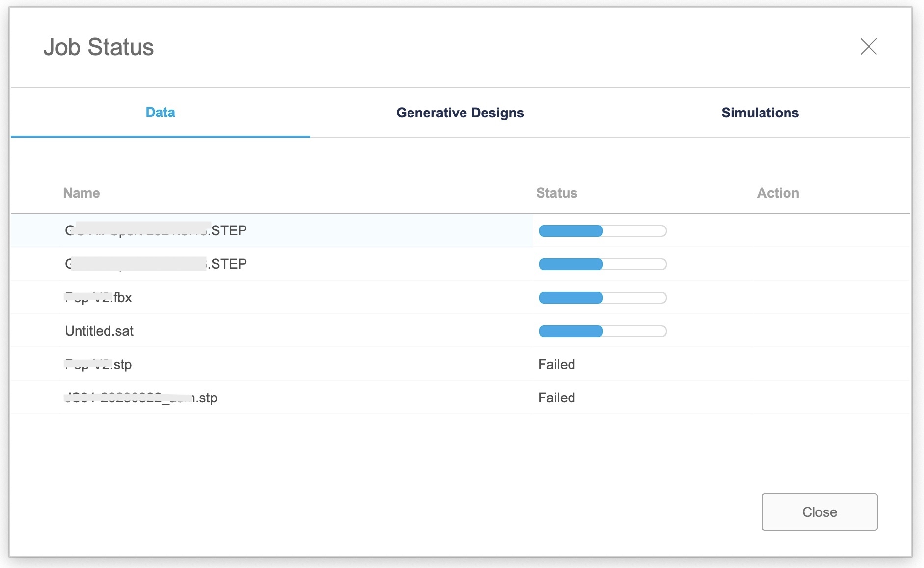The width and height of the screenshot is (924, 568).
Task: Click the first STEP file's progress bar
Action: coord(602,231)
